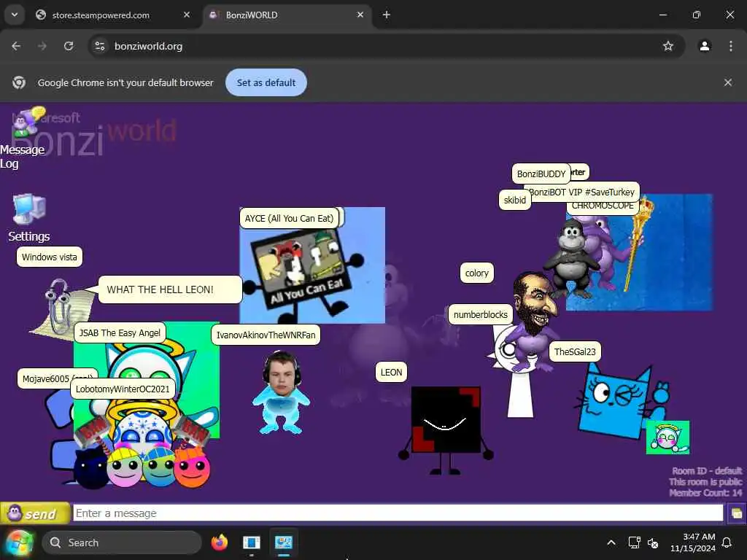
Task: Click the numberblocks name tag
Action: click(481, 315)
